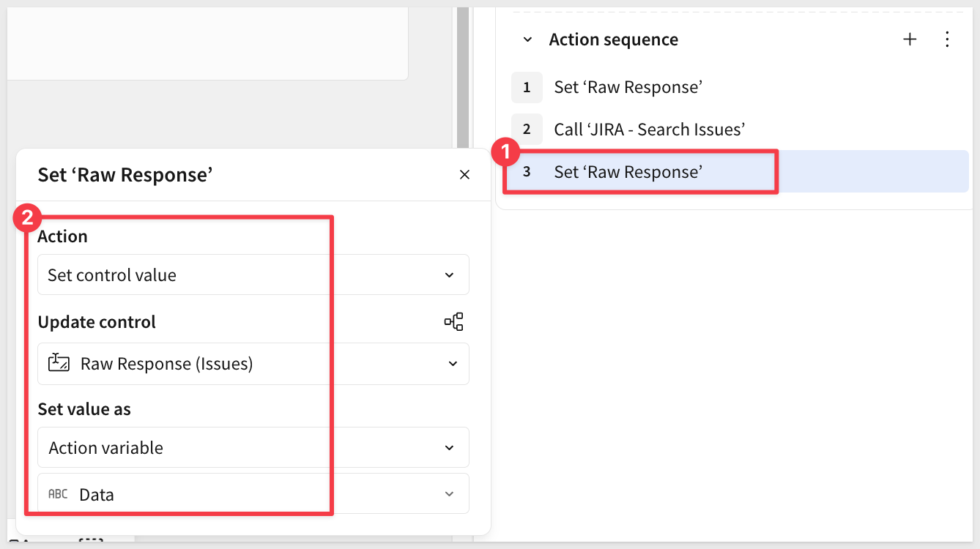Click the ABC type icon beside Data

pos(58,494)
